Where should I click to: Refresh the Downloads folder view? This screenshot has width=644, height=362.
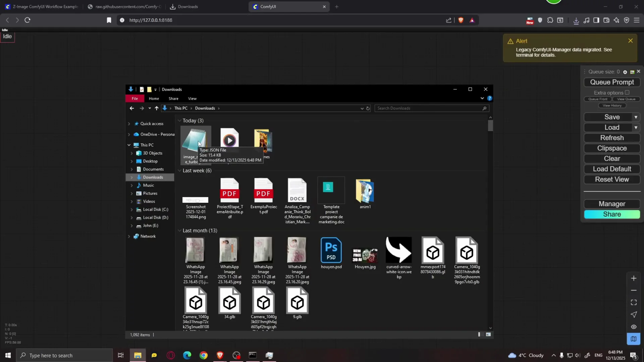click(x=368, y=108)
